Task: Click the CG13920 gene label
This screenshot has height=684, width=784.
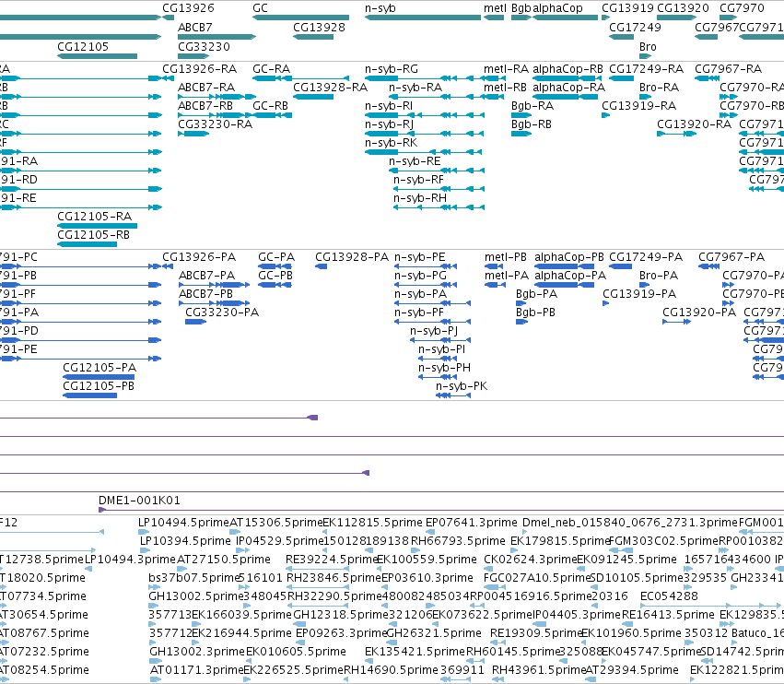Action: (683, 8)
